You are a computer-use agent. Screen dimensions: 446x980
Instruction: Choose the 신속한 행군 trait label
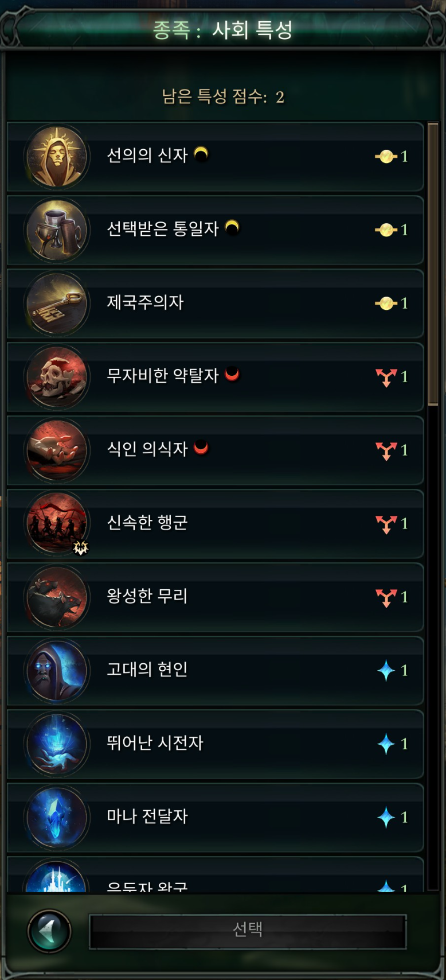pyautogui.click(x=147, y=523)
